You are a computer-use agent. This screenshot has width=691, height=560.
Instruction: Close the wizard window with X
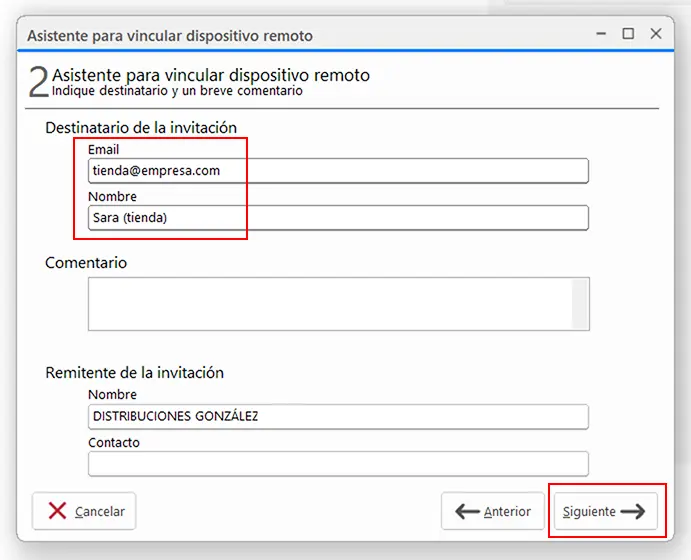656,34
